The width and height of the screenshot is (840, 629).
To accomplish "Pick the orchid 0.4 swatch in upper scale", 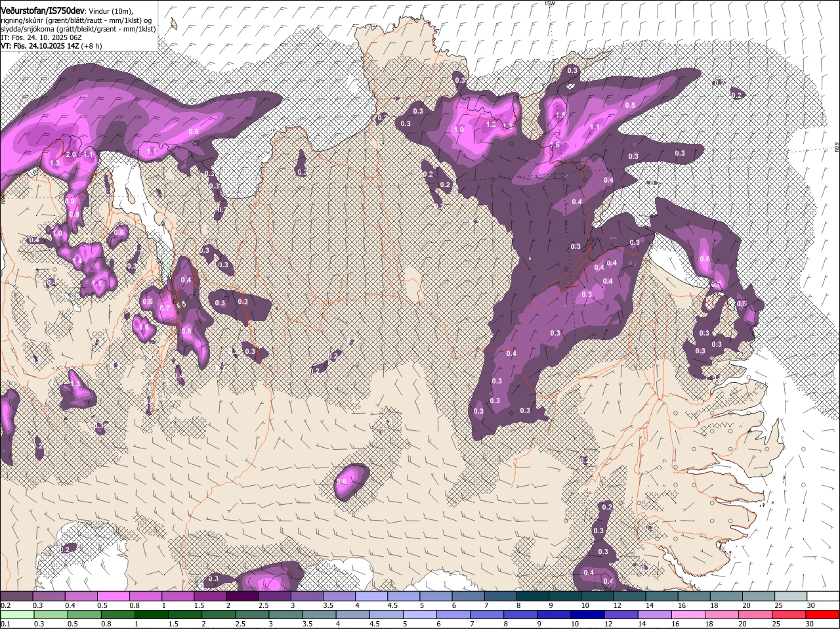I will (81, 596).
